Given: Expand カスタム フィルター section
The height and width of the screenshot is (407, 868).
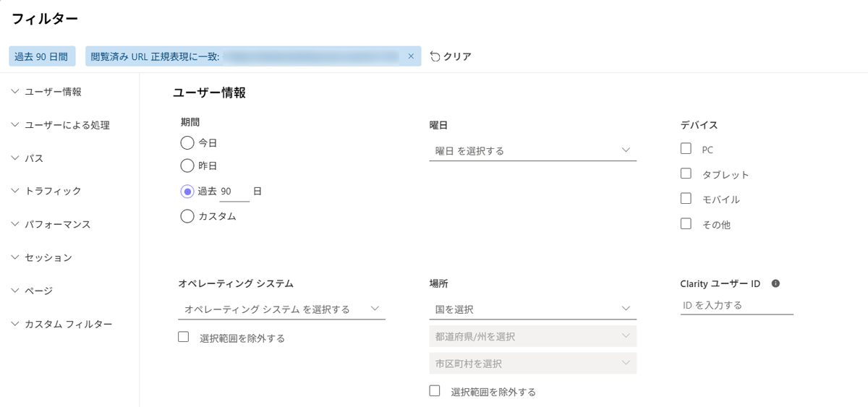Looking at the screenshot, I should click(x=68, y=324).
